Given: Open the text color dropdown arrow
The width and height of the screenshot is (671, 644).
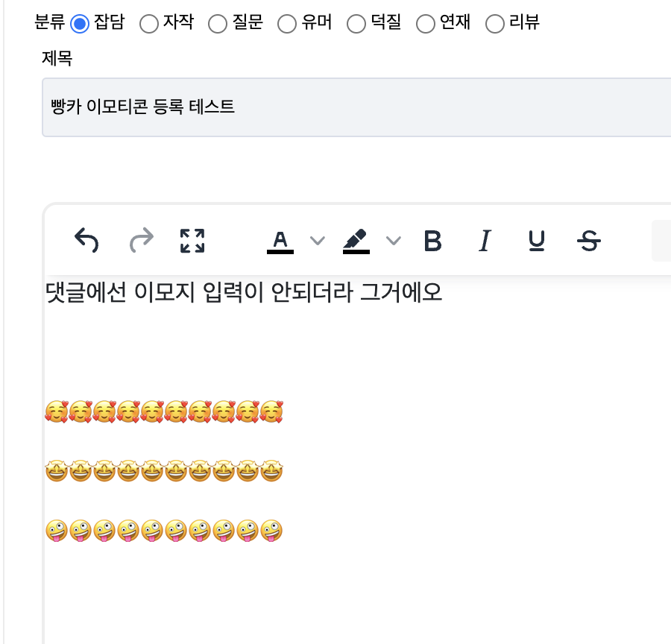Looking at the screenshot, I should pyautogui.click(x=318, y=241).
